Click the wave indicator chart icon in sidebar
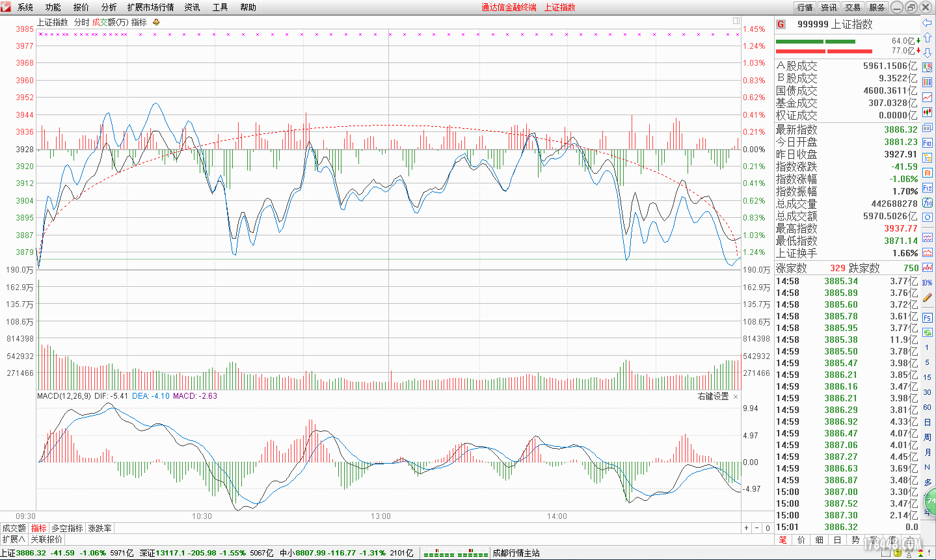This screenshot has width=936, height=560. tap(928, 237)
